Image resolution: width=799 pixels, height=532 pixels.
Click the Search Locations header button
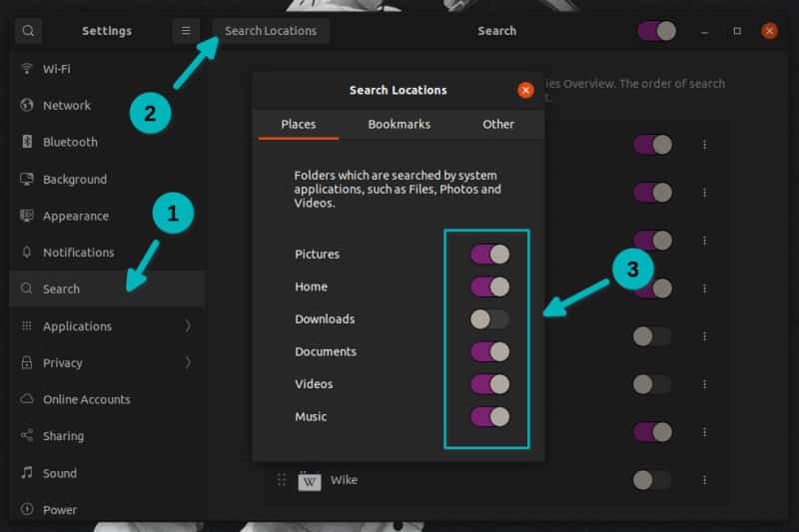pos(271,31)
